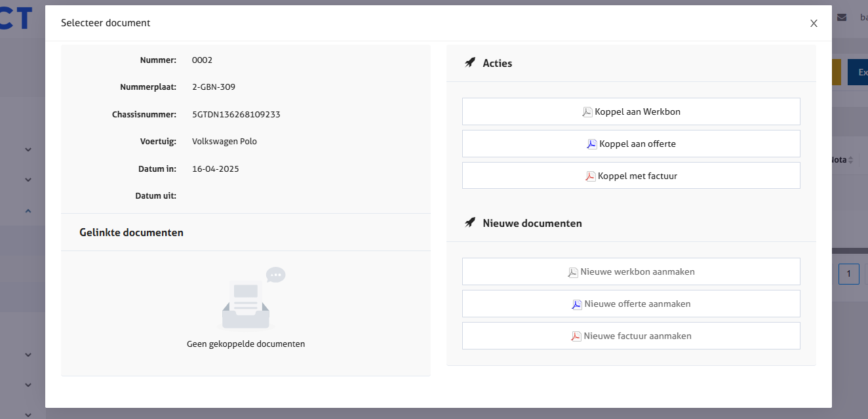Click the grey PDF icon on Koppel aan Werkbon

point(587,112)
